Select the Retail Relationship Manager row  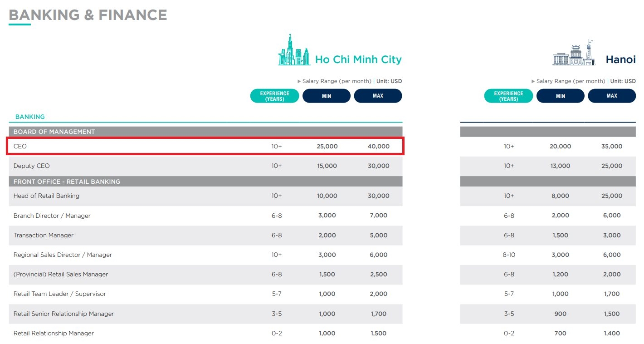(x=54, y=333)
